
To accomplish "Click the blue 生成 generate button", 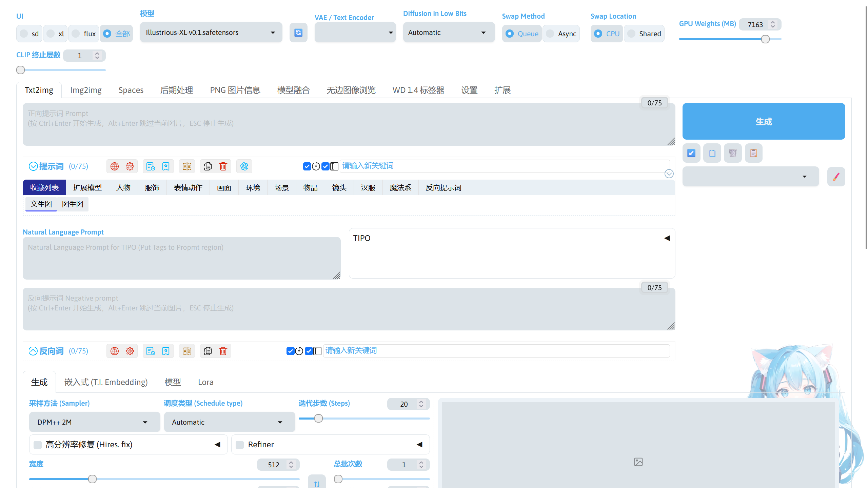I will click(763, 121).
